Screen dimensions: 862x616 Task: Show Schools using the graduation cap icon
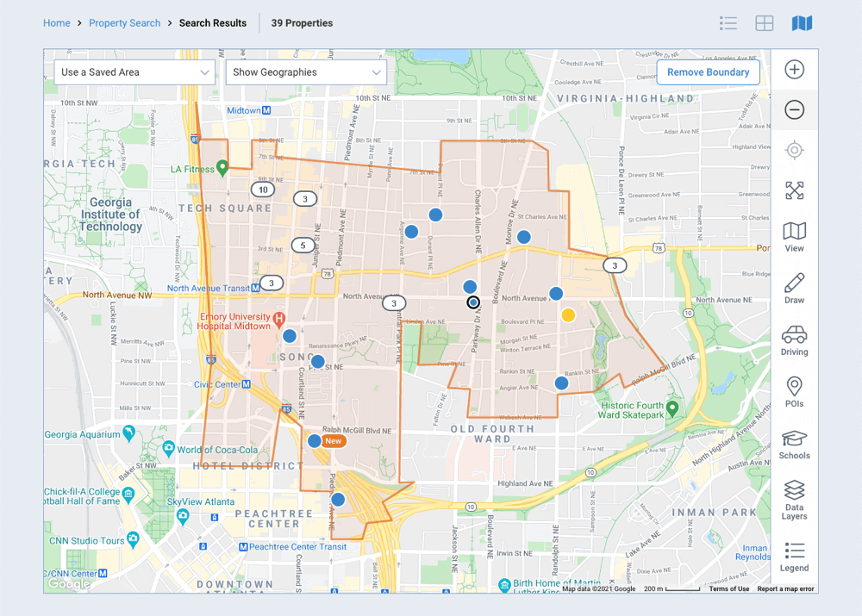pos(794,439)
